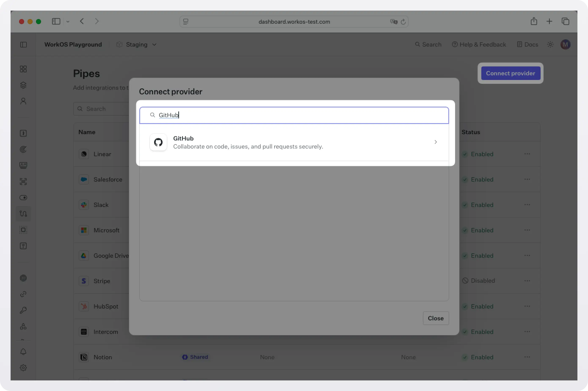Toggle the light theme sun icon

coord(550,44)
